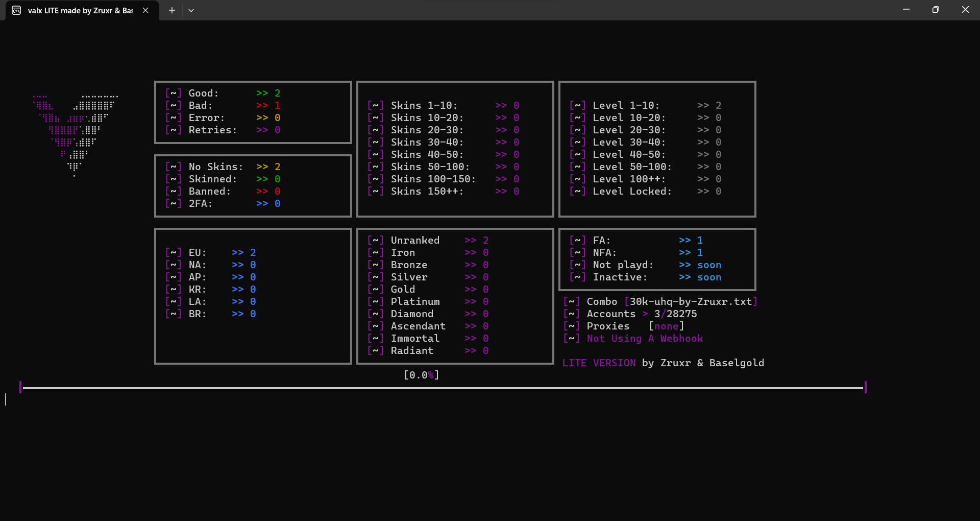The image size is (980, 521).
Task: Click the 'NA:' region row
Action: (x=210, y=265)
